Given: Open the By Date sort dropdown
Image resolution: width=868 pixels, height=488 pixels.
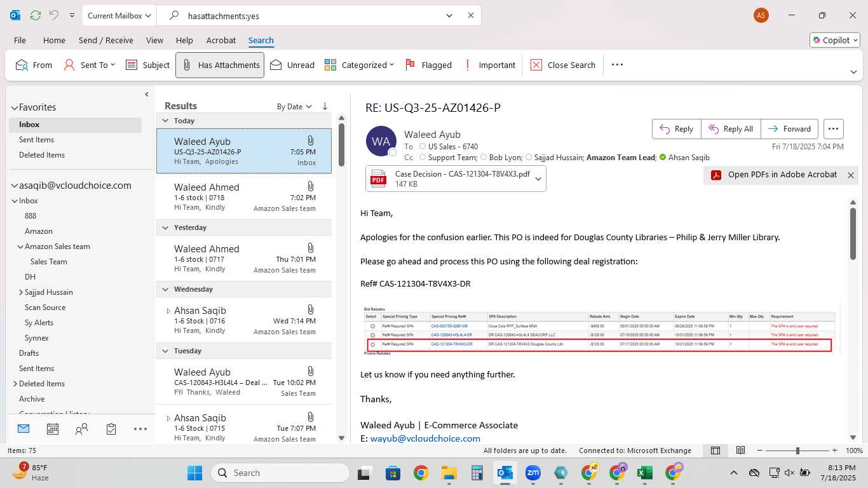Looking at the screenshot, I should tap(294, 107).
